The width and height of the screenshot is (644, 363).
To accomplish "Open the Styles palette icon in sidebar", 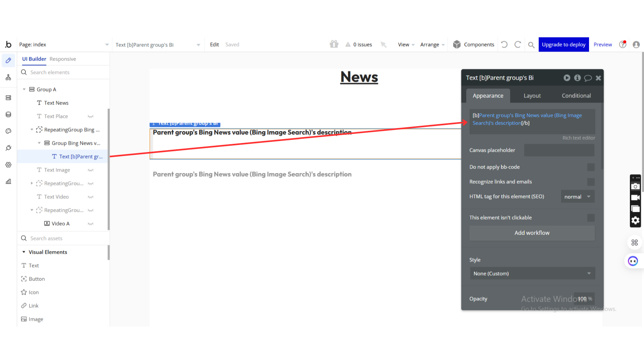I will click(8, 131).
